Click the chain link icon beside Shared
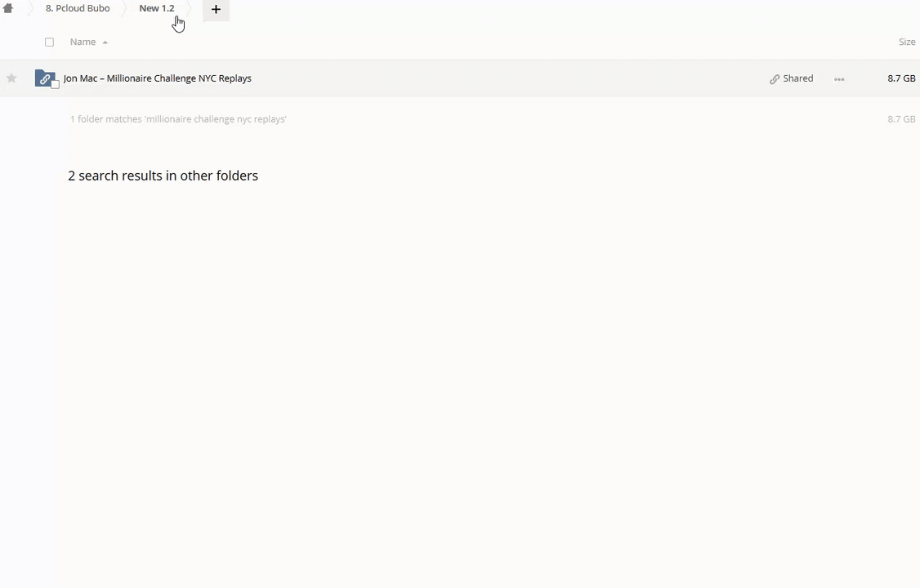This screenshot has width=920, height=588. [775, 79]
